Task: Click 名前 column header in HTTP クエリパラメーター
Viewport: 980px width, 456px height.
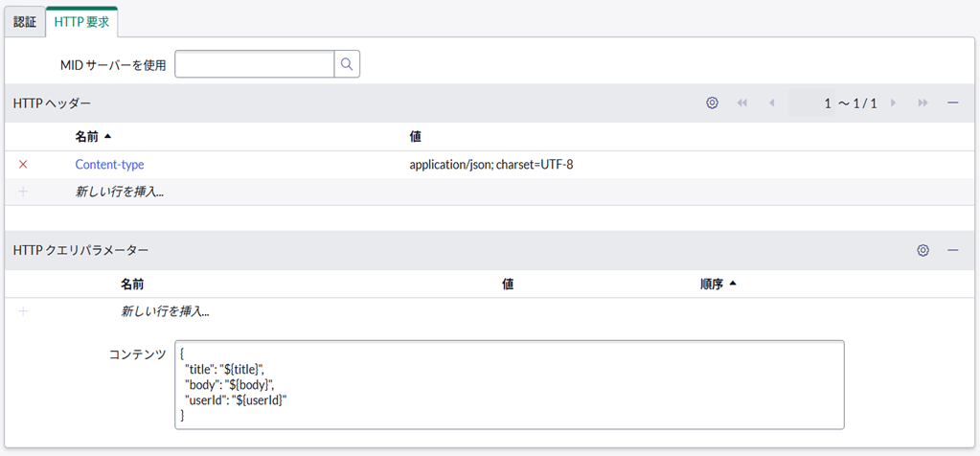Action: (132, 285)
